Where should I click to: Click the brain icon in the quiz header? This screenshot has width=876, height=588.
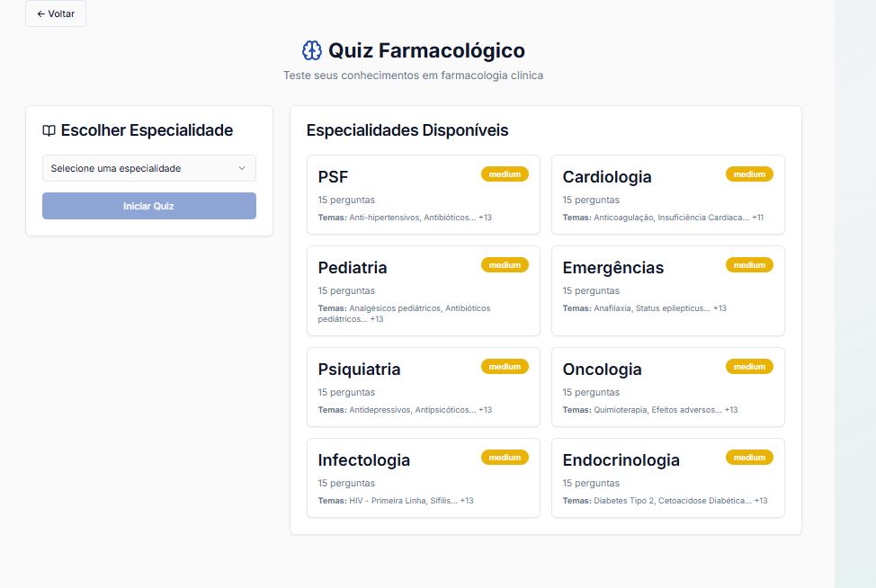311,49
